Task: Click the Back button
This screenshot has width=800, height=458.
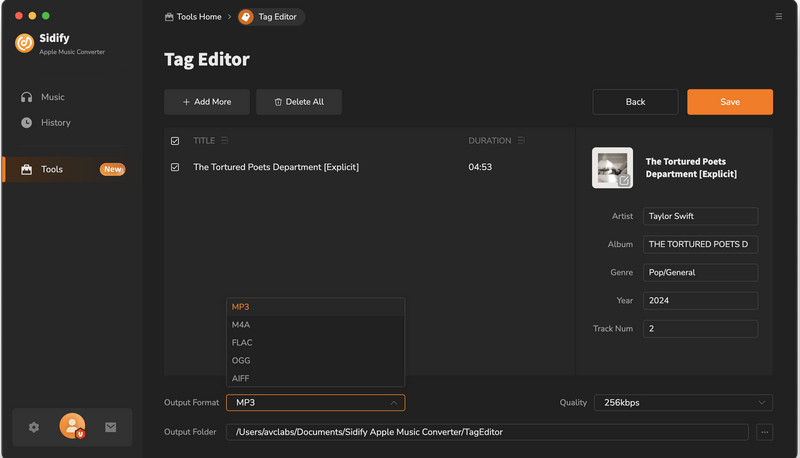Action: [635, 102]
